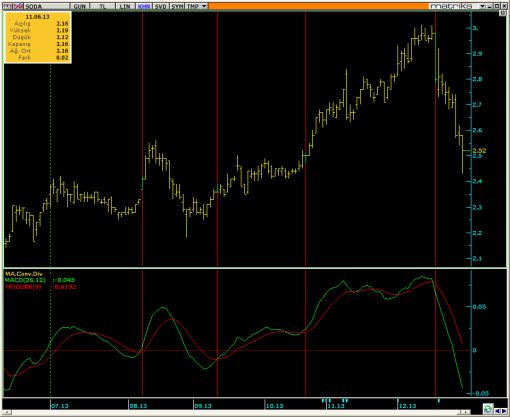Screen dimensions: 510x417
Task: Open the dropdown arrow next to TMP
Action: [x=204, y=6]
